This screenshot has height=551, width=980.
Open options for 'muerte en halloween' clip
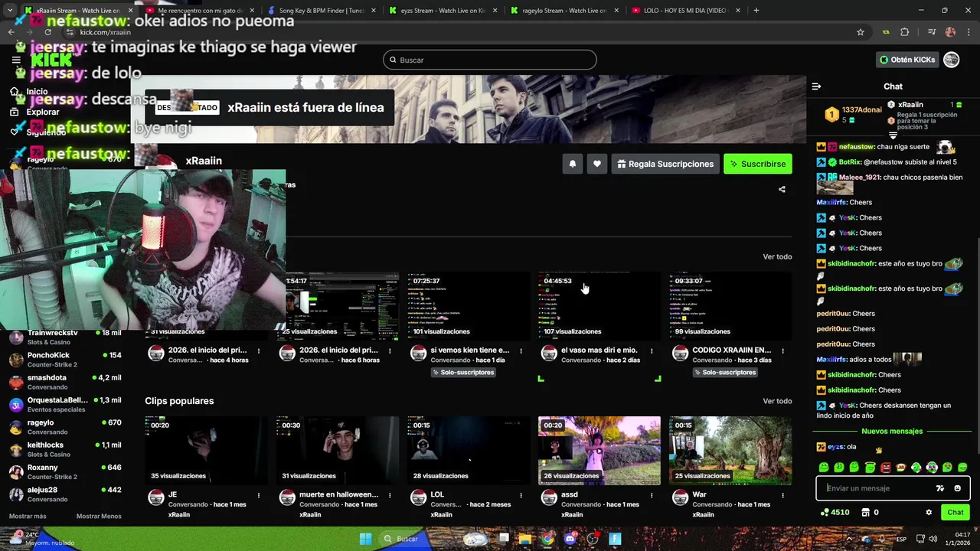click(x=390, y=495)
